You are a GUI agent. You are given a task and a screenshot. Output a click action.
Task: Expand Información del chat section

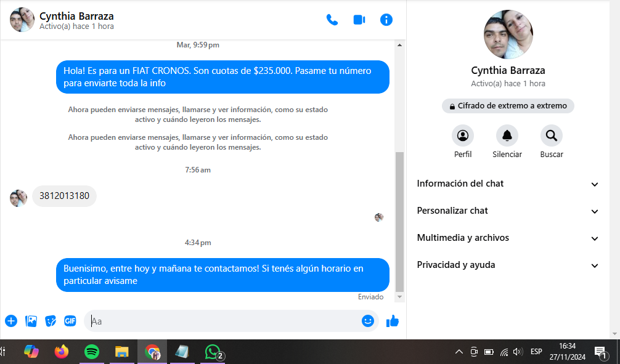[x=508, y=184]
